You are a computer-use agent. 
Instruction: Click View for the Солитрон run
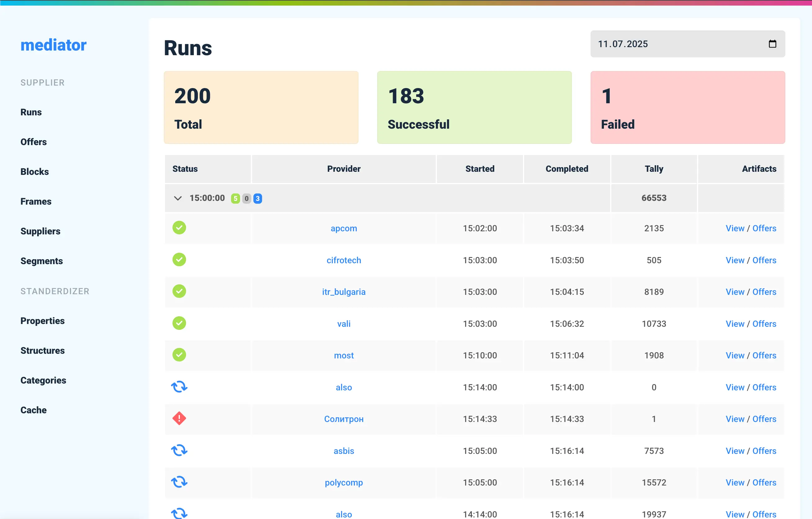point(735,419)
